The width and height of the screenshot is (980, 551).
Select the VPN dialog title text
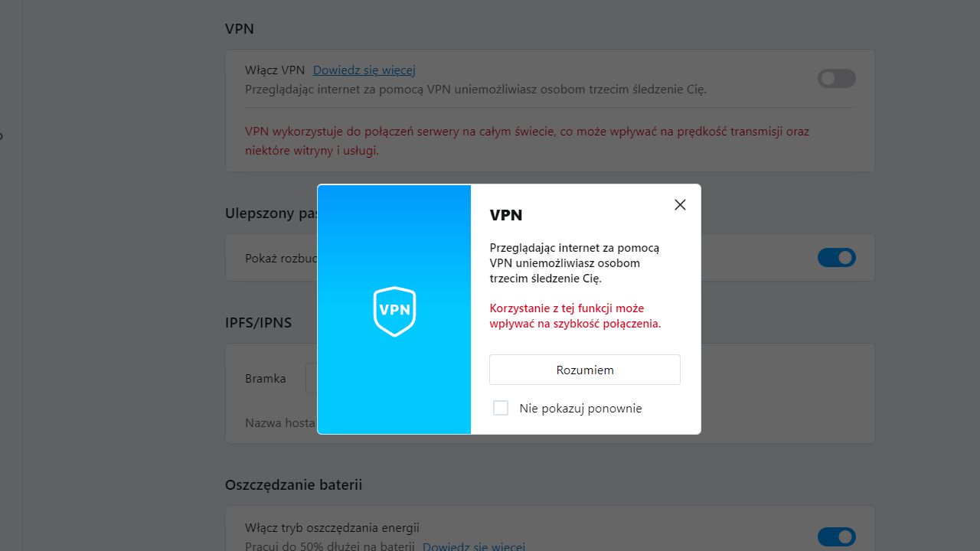[x=506, y=215]
